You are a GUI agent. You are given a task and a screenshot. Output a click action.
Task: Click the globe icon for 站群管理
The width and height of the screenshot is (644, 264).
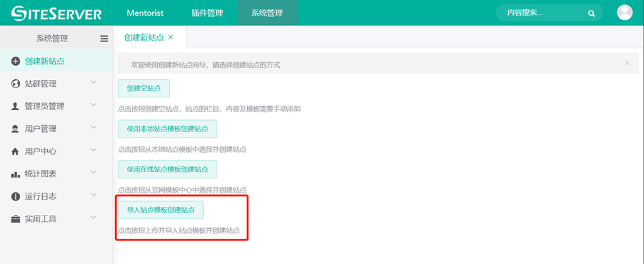[x=16, y=84]
